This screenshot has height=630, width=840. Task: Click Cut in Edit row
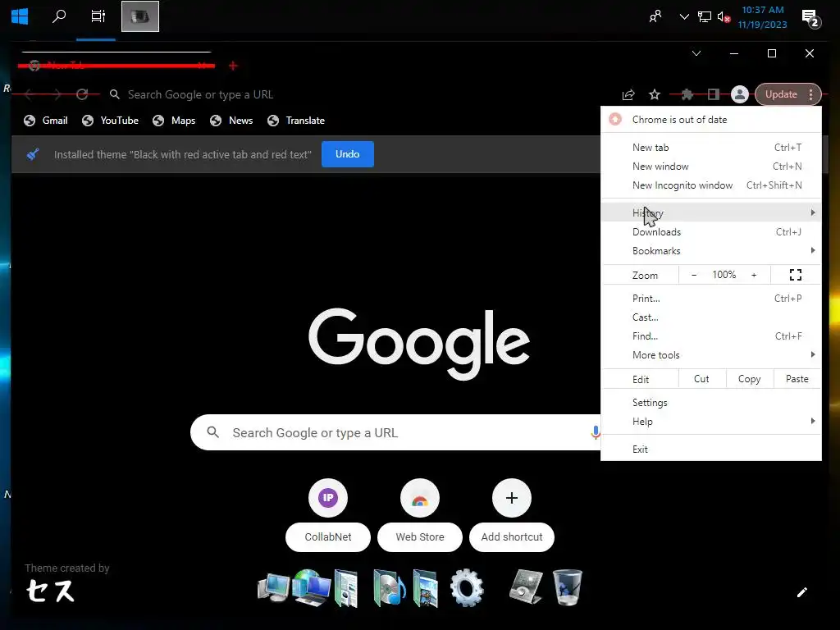click(x=701, y=379)
